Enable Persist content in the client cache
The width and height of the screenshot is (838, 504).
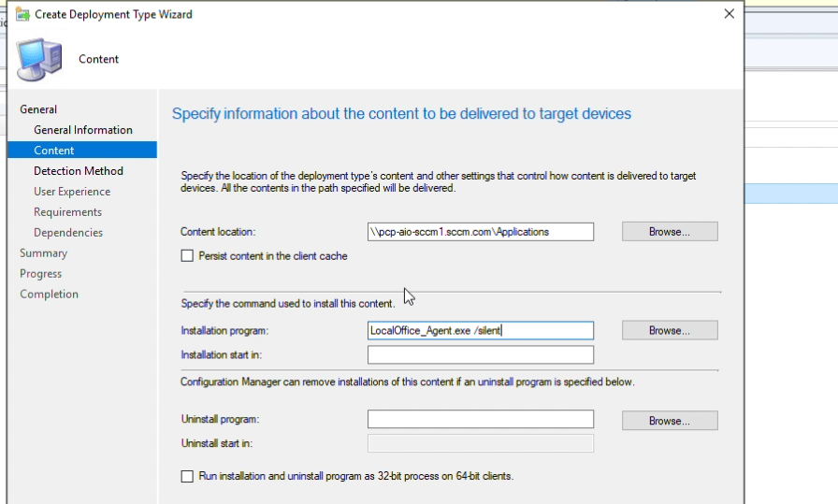(x=187, y=255)
